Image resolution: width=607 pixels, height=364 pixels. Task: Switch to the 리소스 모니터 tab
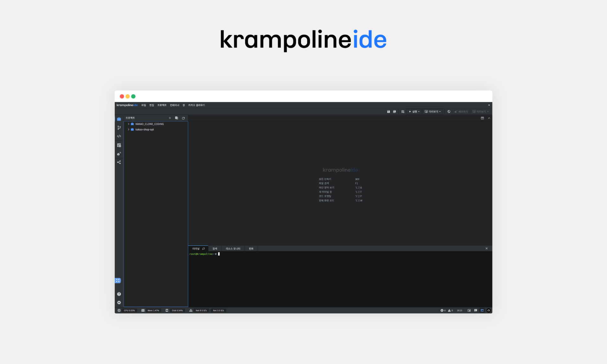click(233, 249)
